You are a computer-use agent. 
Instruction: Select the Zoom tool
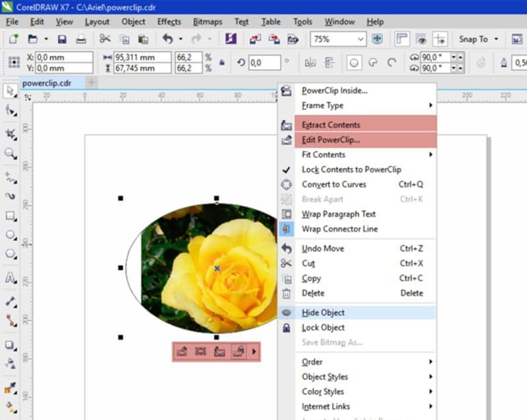click(x=10, y=153)
